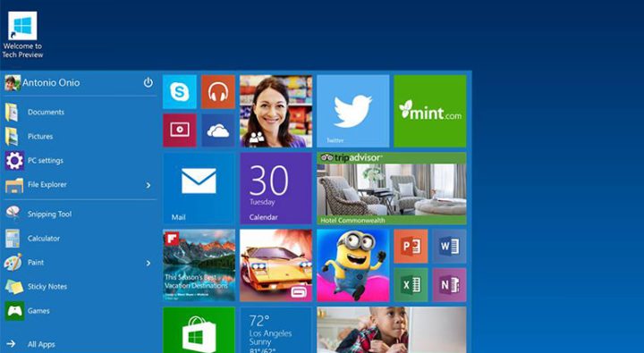Launch PowerPoint from its tile
The height and width of the screenshot is (353, 644).
411,247
